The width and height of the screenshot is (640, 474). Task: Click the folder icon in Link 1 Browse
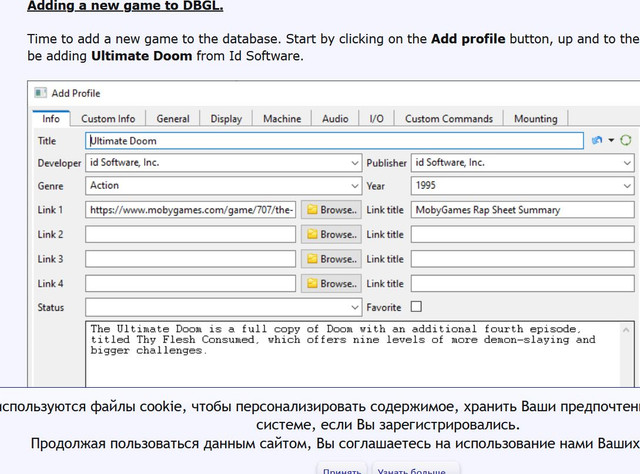click(x=312, y=209)
